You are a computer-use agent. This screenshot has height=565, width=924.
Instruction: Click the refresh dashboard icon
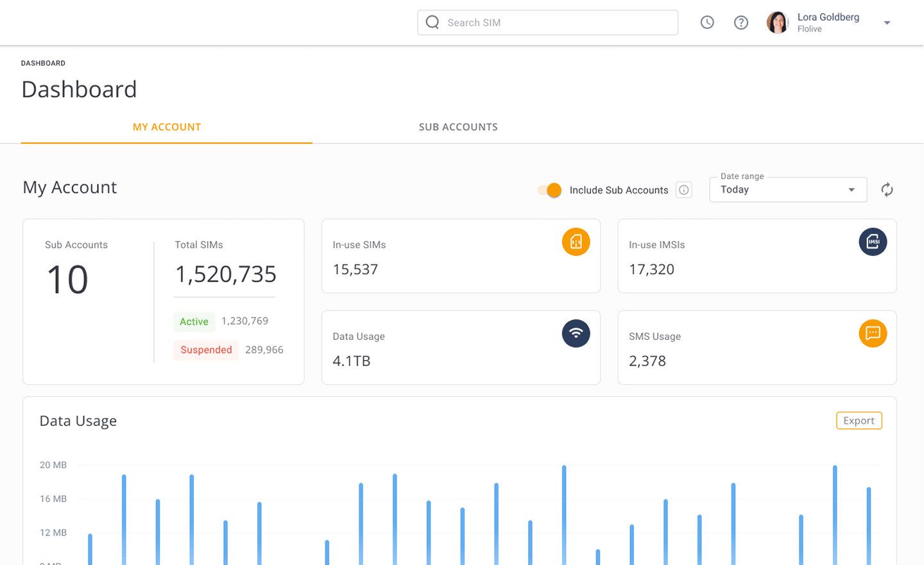coord(887,190)
